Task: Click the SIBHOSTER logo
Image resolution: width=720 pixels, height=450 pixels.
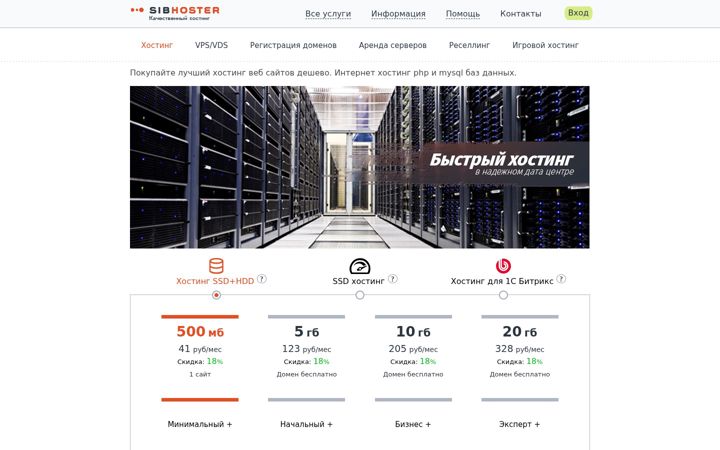Action: pos(175,13)
